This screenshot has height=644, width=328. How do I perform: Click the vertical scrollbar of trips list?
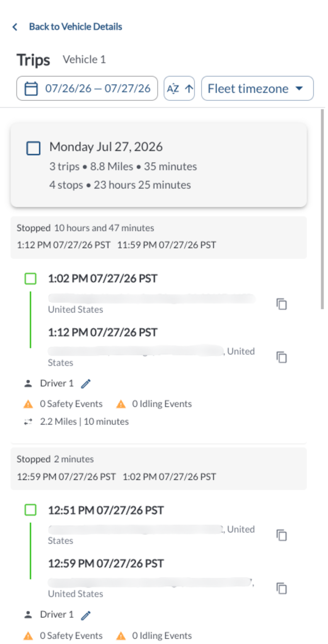click(322, 209)
